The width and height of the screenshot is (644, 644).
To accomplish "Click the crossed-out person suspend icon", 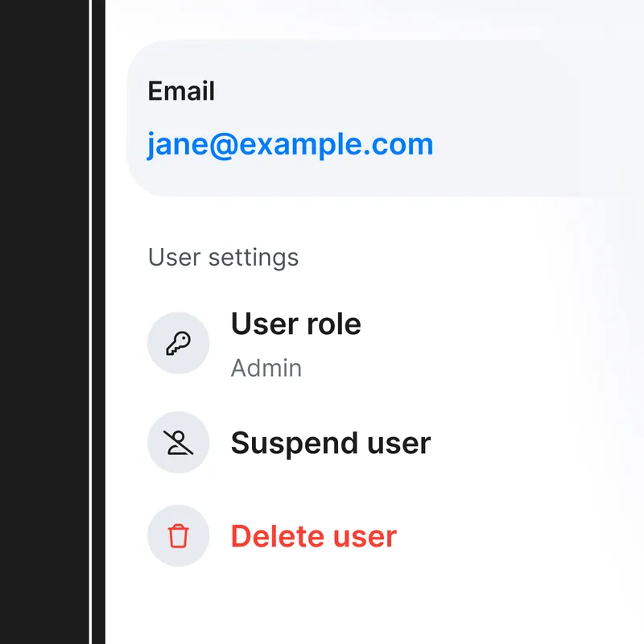I will [x=178, y=443].
